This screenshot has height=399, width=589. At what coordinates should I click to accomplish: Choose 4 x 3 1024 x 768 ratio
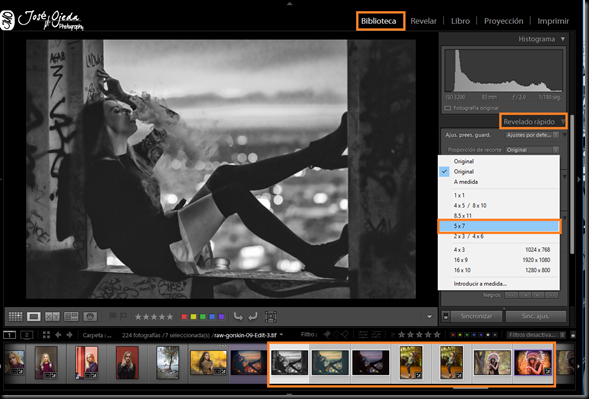499,249
